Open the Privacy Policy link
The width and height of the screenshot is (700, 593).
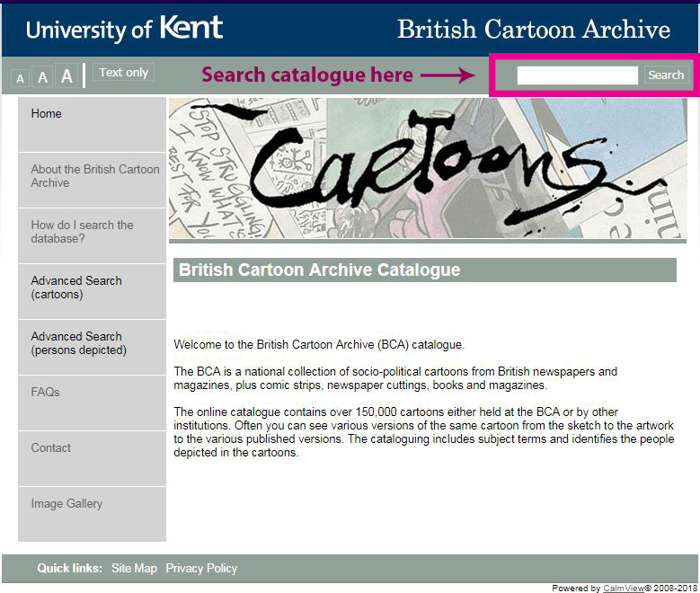tap(201, 569)
